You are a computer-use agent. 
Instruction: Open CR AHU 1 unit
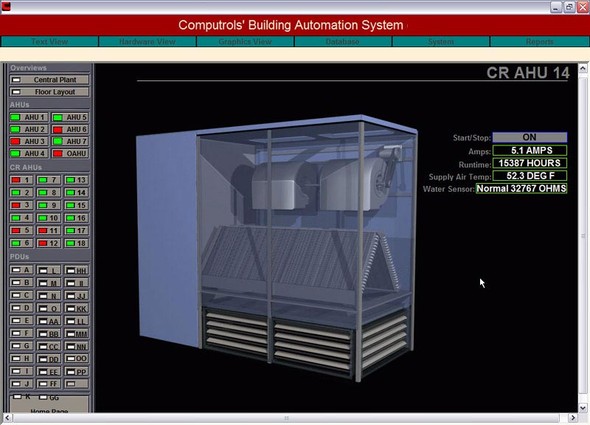[21, 180]
